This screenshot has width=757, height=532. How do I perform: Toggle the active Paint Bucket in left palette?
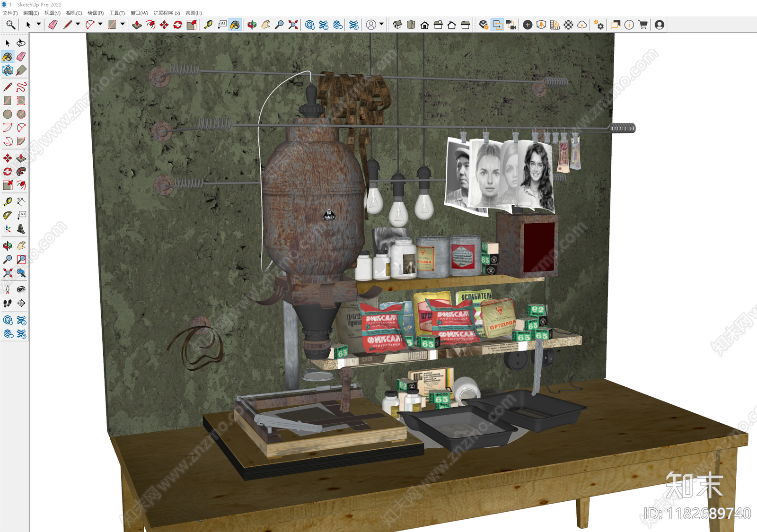click(x=8, y=57)
